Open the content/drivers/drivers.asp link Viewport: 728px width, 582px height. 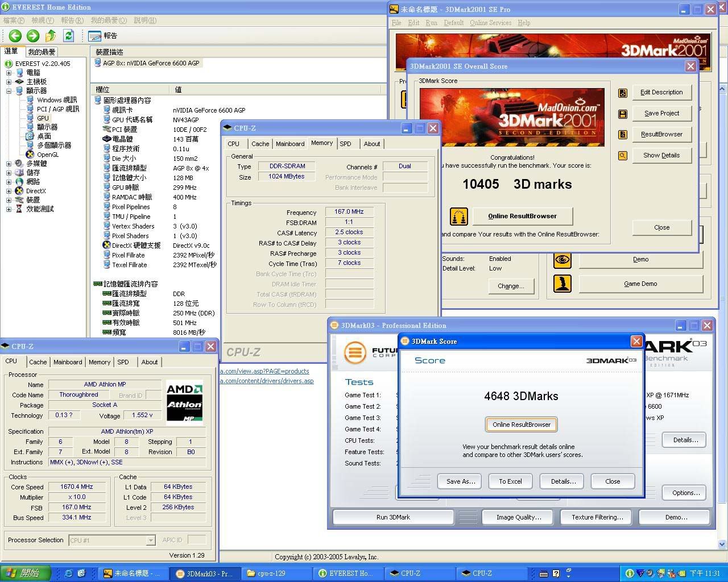click(267, 381)
